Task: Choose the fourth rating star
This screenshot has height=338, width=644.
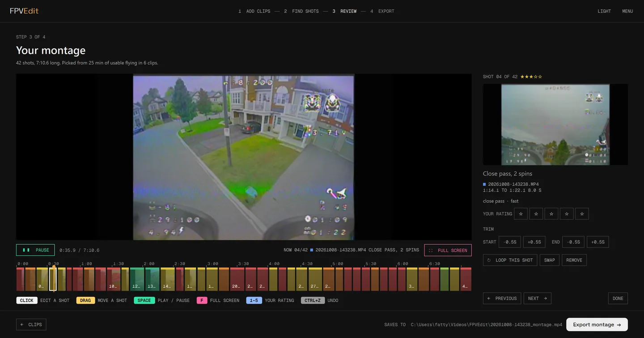Action: click(x=567, y=214)
